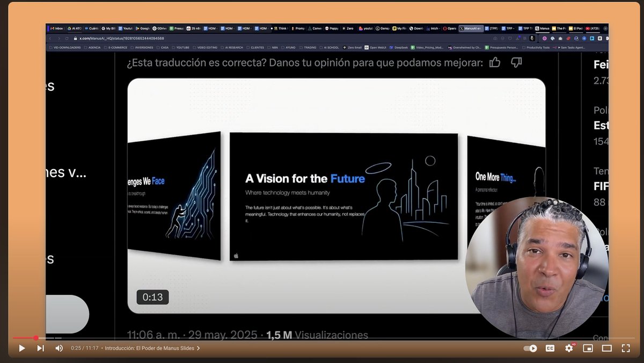Click the 'Challenges We Face' slide
The image size is (644, 363).
pos(174,197)
